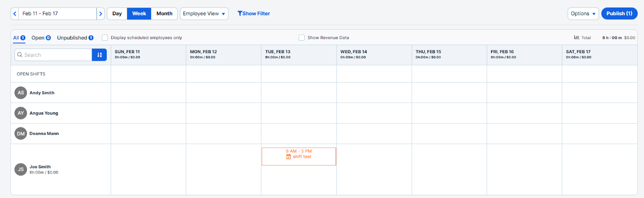
Task: Switch to Day view
Action: click(117, 14)
